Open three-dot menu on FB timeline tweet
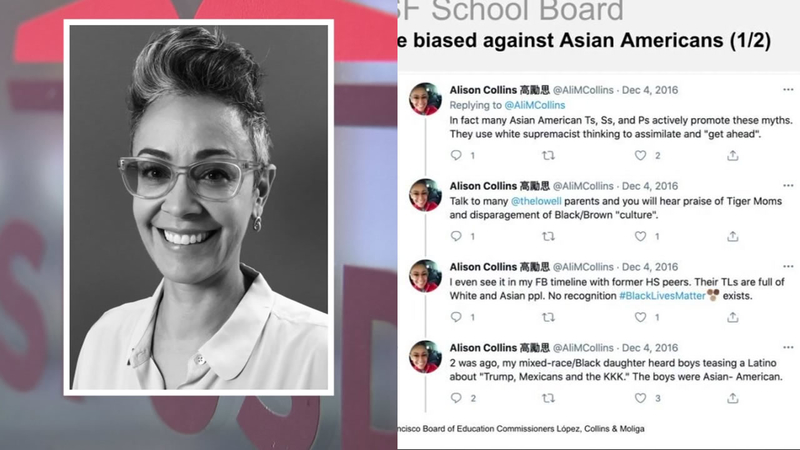This screenshot has height=450, width=800. 788,266
